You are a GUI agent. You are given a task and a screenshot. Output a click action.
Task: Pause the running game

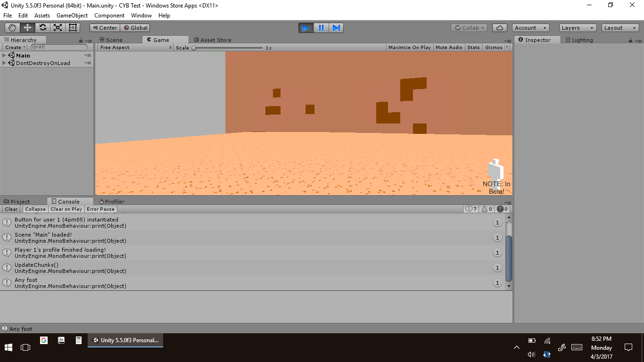click(321, 28)
